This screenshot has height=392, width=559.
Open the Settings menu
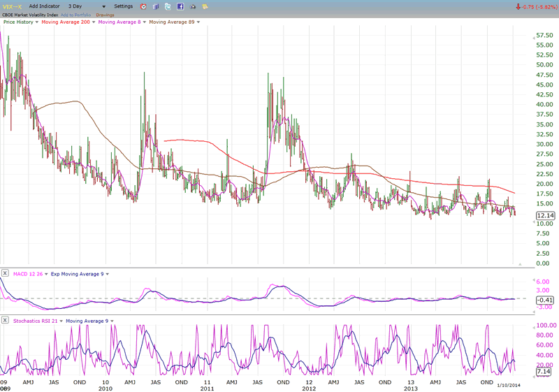(x=124, y=6)
